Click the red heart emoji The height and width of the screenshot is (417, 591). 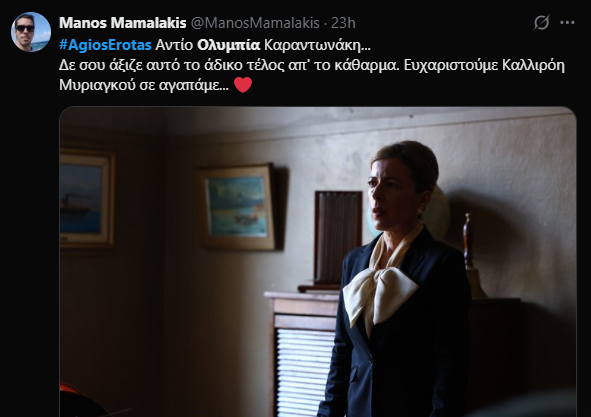tap(243, 85)
